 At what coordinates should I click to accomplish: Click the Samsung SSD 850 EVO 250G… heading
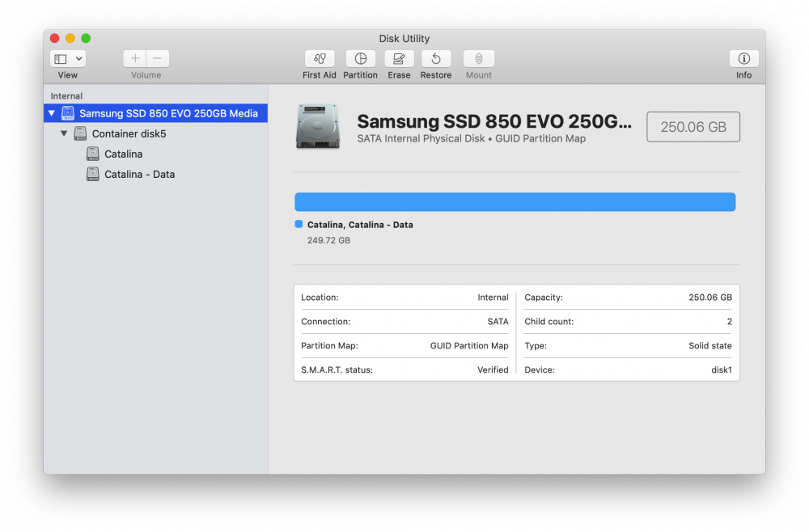(x=493, y=121)
